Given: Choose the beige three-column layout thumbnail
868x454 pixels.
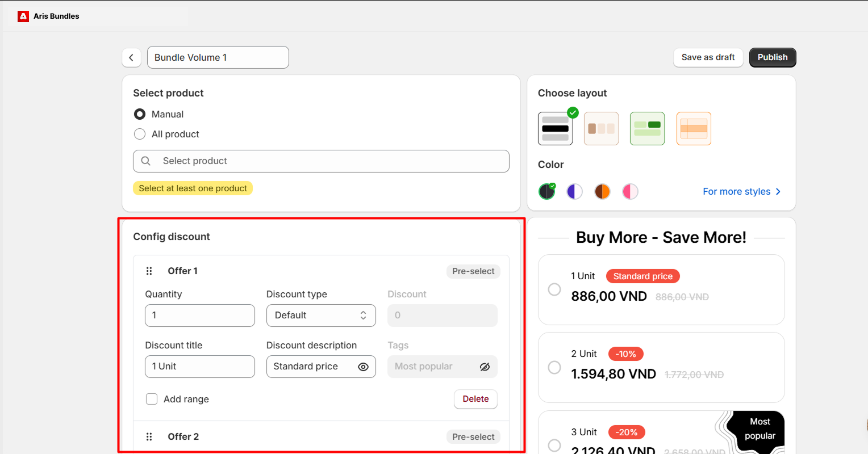Looking at the screenshot, I should click(x=601, y=129).
